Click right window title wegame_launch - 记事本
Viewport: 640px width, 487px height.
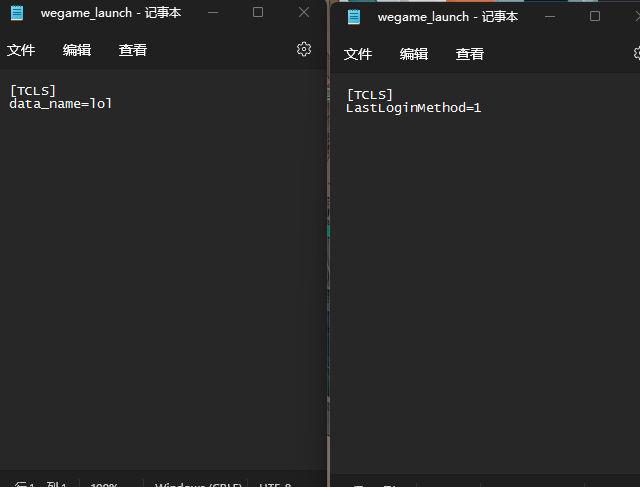point(448,17)
